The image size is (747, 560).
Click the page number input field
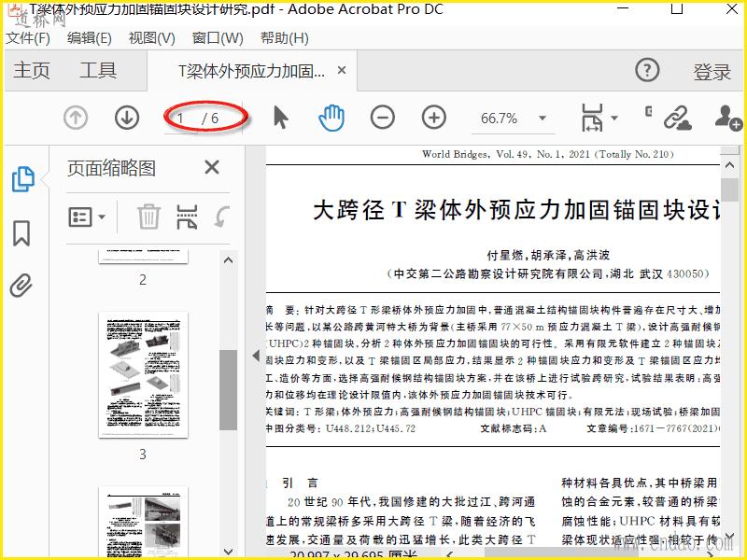(183, 119)
